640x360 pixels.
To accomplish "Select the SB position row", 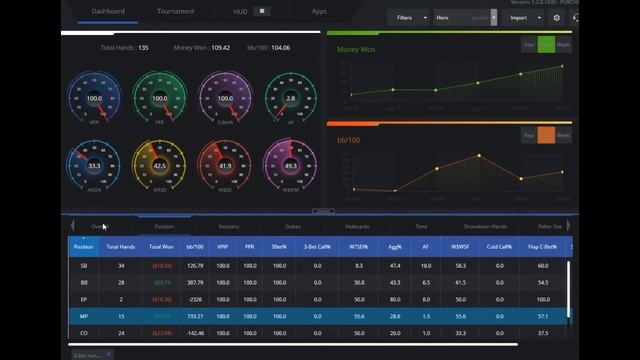I will click(x=318, y=266).
